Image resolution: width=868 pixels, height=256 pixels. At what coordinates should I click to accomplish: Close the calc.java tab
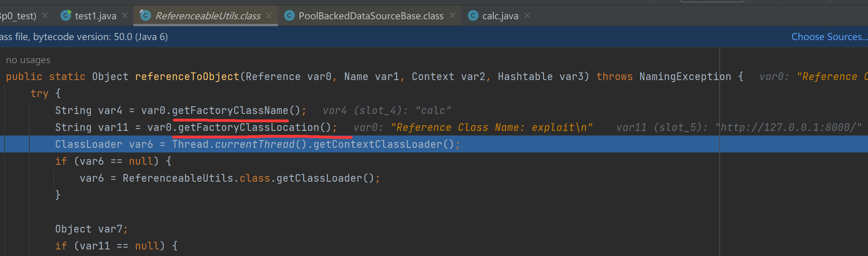tap(527, 15)
